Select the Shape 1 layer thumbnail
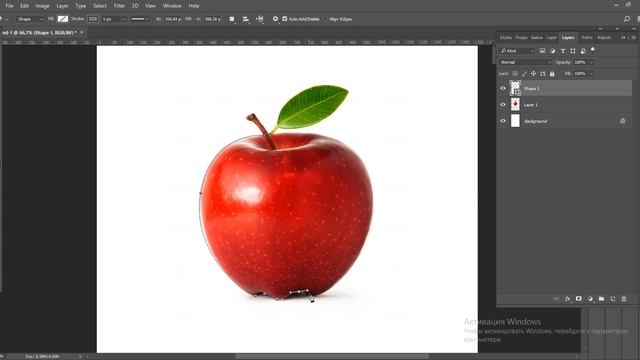 516,88
